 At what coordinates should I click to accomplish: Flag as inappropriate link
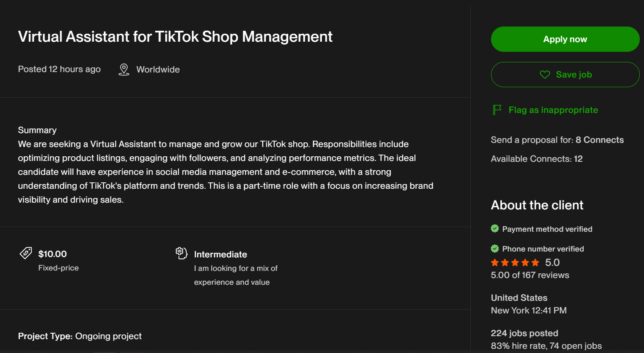(553, 110)
